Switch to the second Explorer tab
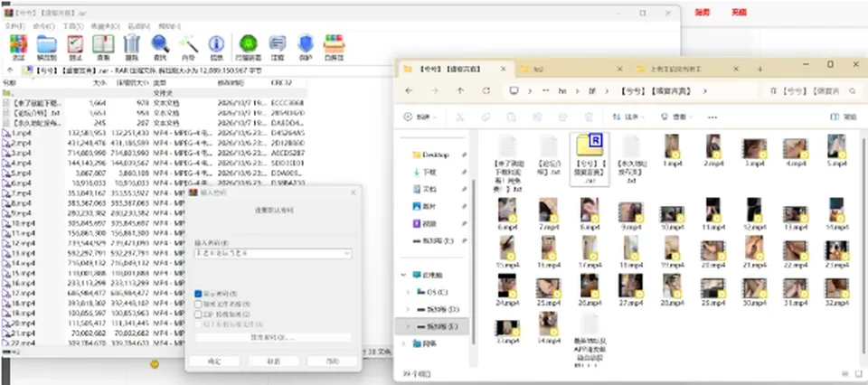 click(x=571, y=70)
